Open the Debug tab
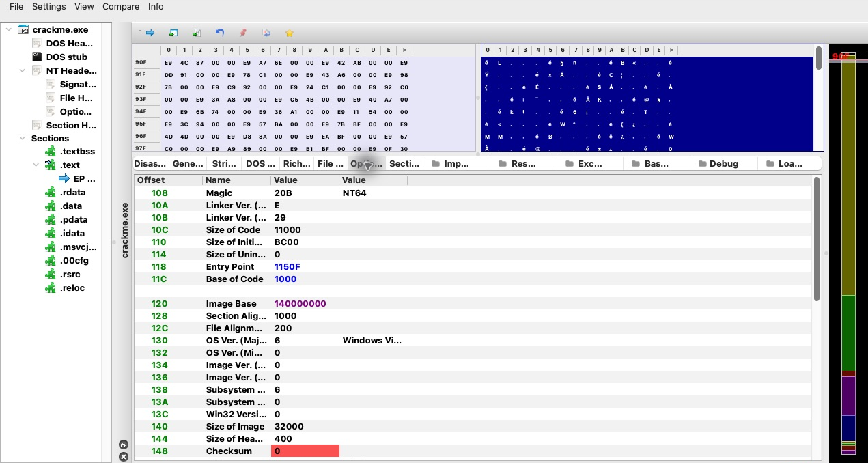The image size is (868, 463). [723, 164]
